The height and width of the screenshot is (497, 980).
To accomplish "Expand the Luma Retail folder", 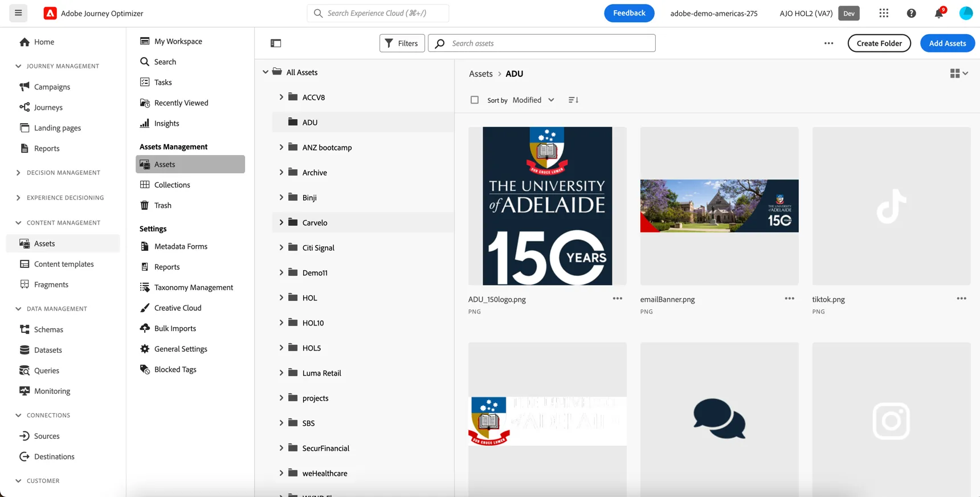I will pos(281,373).
